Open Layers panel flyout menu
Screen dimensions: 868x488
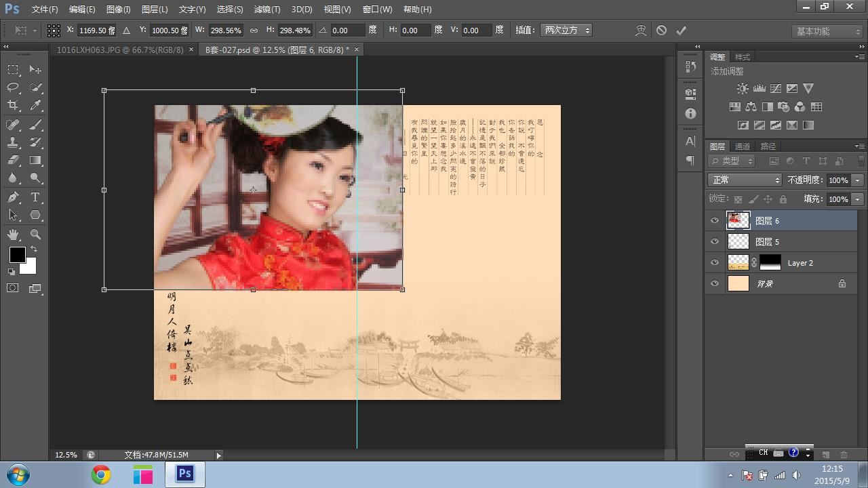[x=859, y=146]
